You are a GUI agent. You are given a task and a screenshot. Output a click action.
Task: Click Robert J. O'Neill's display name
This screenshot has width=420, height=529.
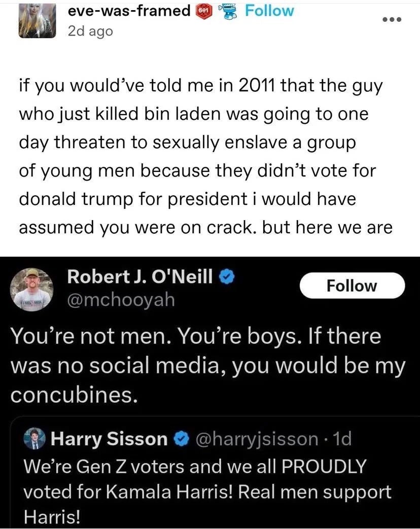coord(141,276)
